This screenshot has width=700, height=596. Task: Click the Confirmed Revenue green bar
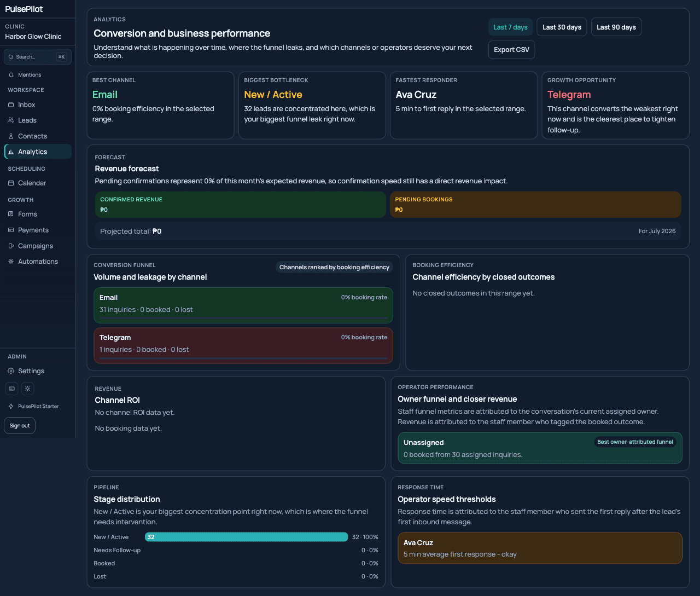pos(241,204)
